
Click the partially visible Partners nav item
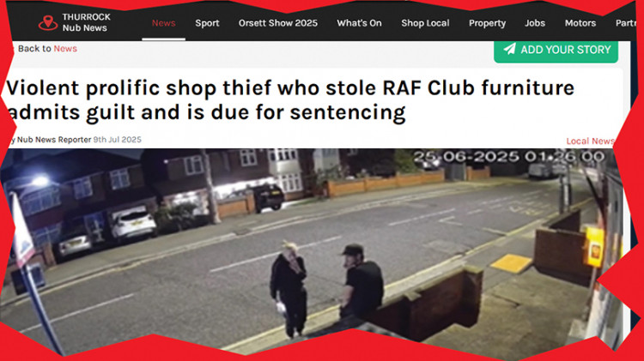625,23
